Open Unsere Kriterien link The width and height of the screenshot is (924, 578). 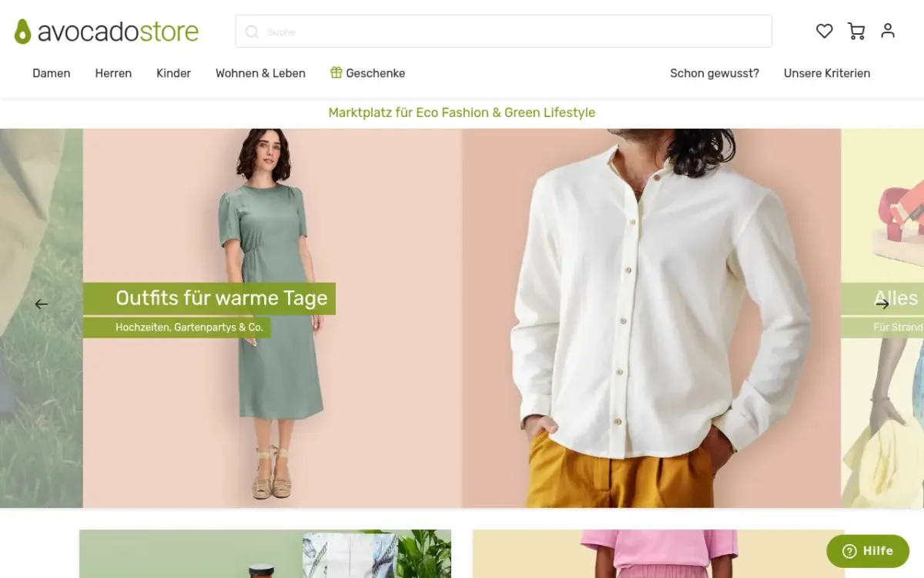[827, 73]
